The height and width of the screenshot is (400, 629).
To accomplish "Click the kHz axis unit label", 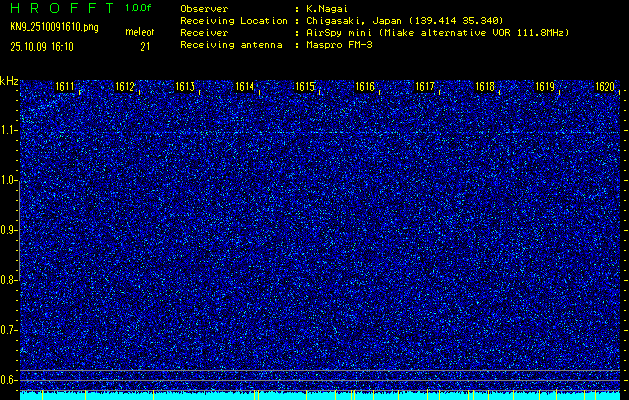I will (9, 81).
